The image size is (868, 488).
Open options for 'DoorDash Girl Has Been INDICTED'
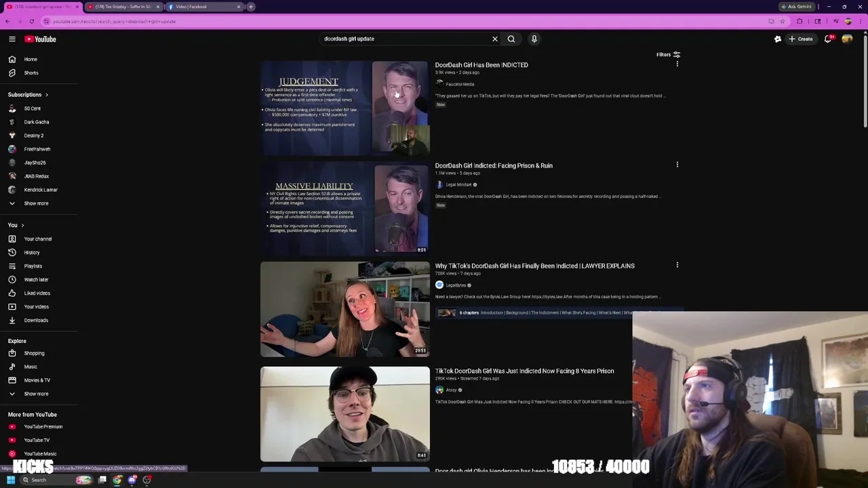point(677,64)
